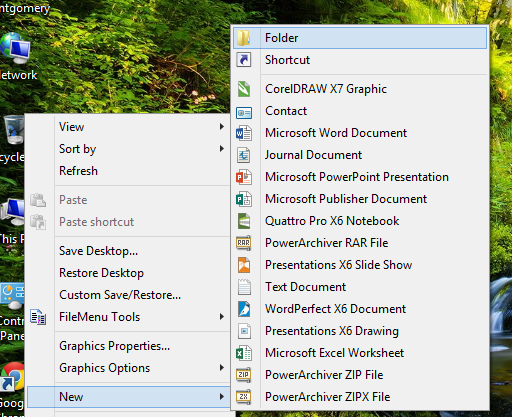Select the This PC desktop icon
The image size is (512, 417).
(x=12, y=221)
